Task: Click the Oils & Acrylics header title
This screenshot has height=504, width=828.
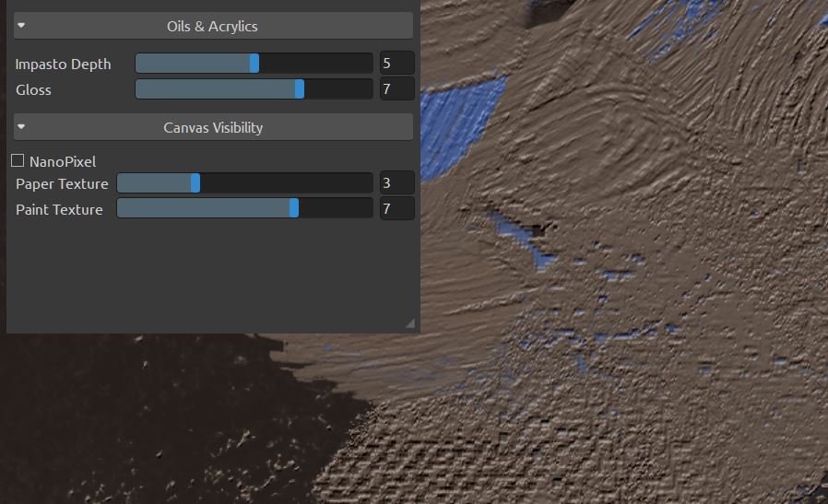Action: [x=212, y=26]
